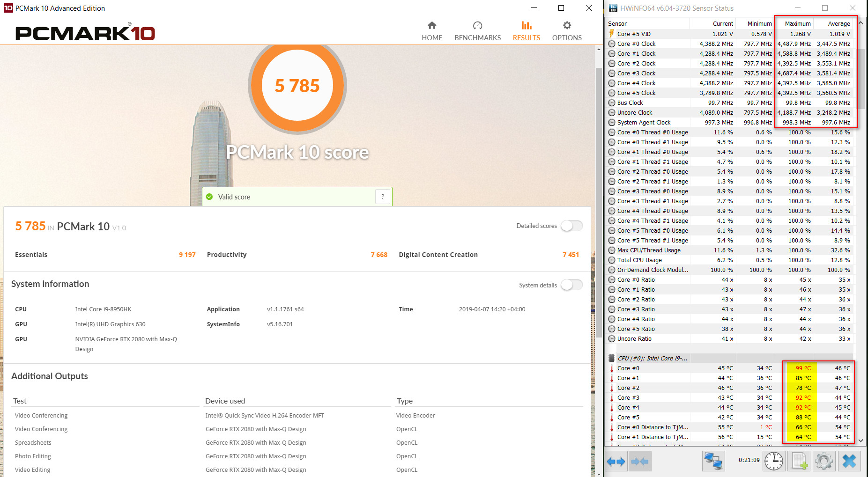
Task: Select the On-Demand Clock Modulation row
Action: pos(730,270)
